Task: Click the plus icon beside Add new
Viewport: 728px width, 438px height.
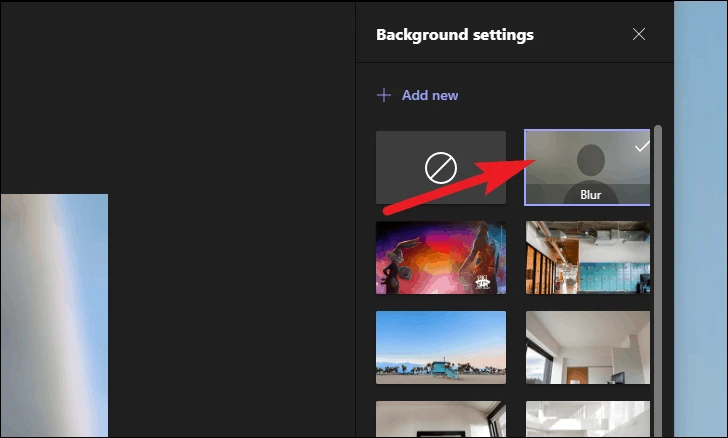Action: (x=384, y=95)
